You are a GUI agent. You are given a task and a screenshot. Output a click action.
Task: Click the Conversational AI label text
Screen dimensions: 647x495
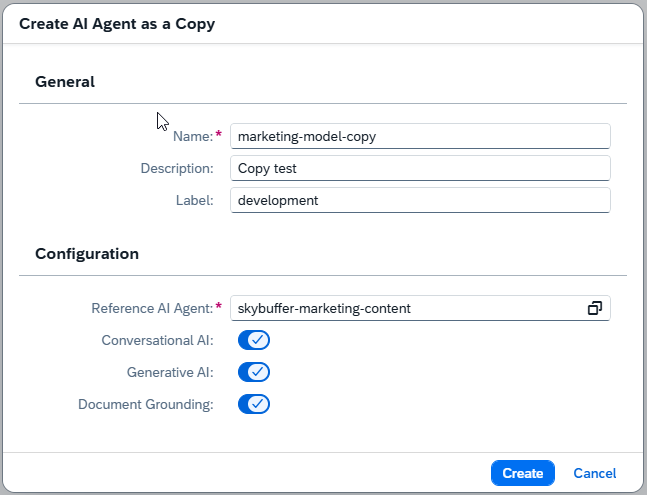point(157,340)
